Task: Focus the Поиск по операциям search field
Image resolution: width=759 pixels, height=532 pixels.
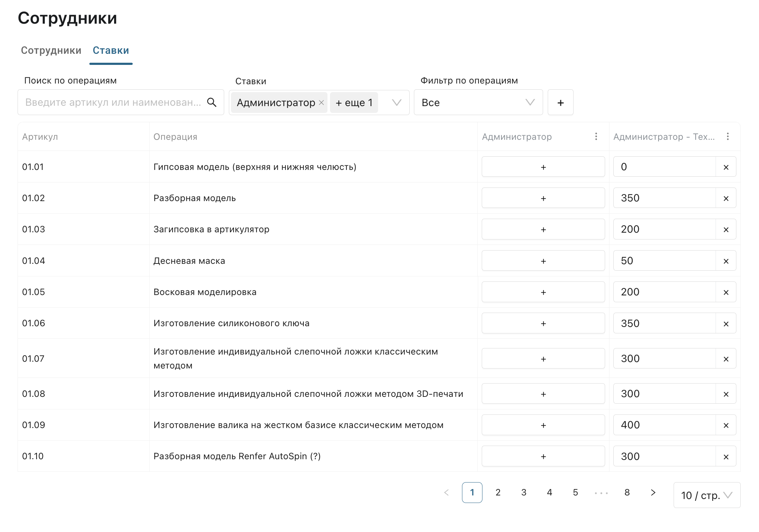Action: [x=113, y=103]
